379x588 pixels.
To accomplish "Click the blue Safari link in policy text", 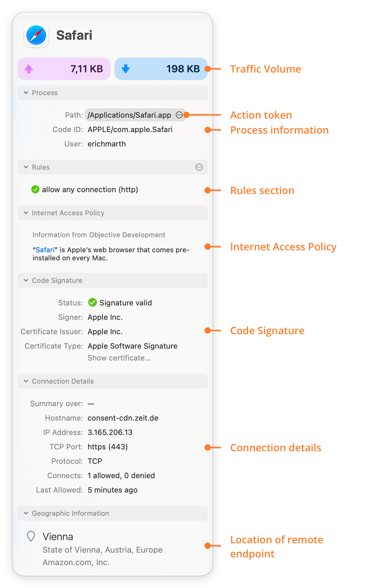I will pos(45,250).
